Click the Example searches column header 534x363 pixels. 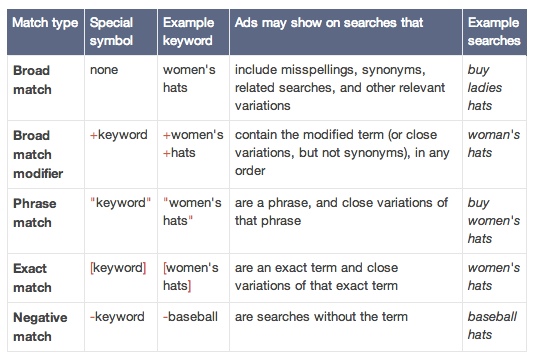pos(494,32)
